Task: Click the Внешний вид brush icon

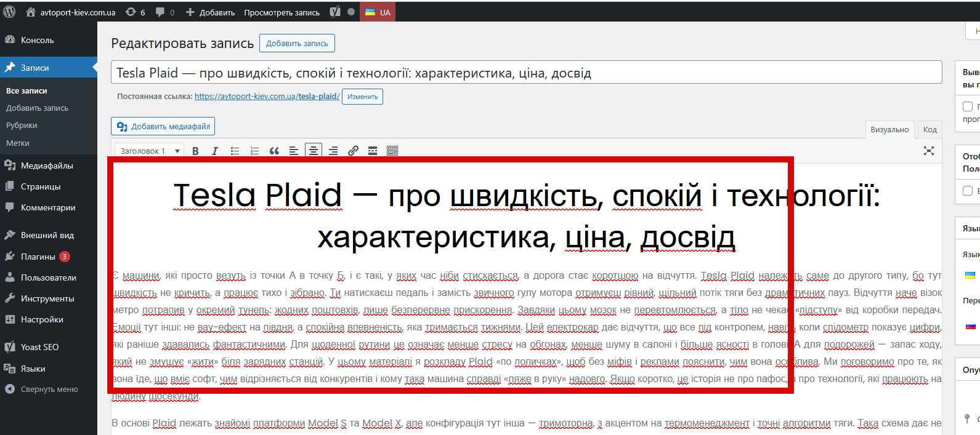Action: tap(10, 235)
